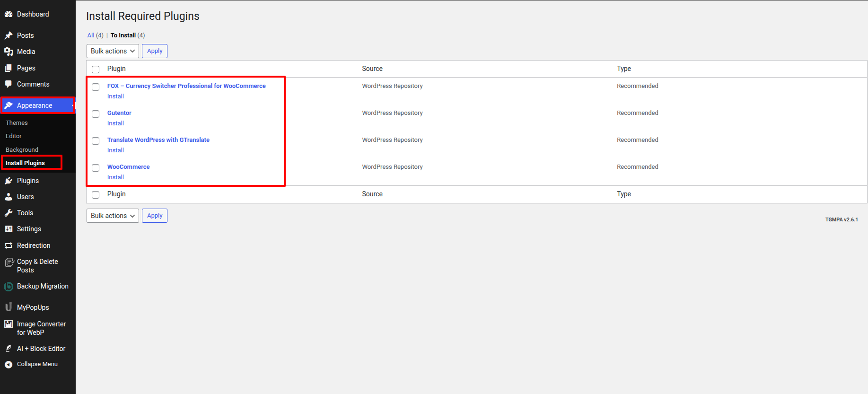
Task: Switch to the All plugins filter
Action: (x=91, y=35)
